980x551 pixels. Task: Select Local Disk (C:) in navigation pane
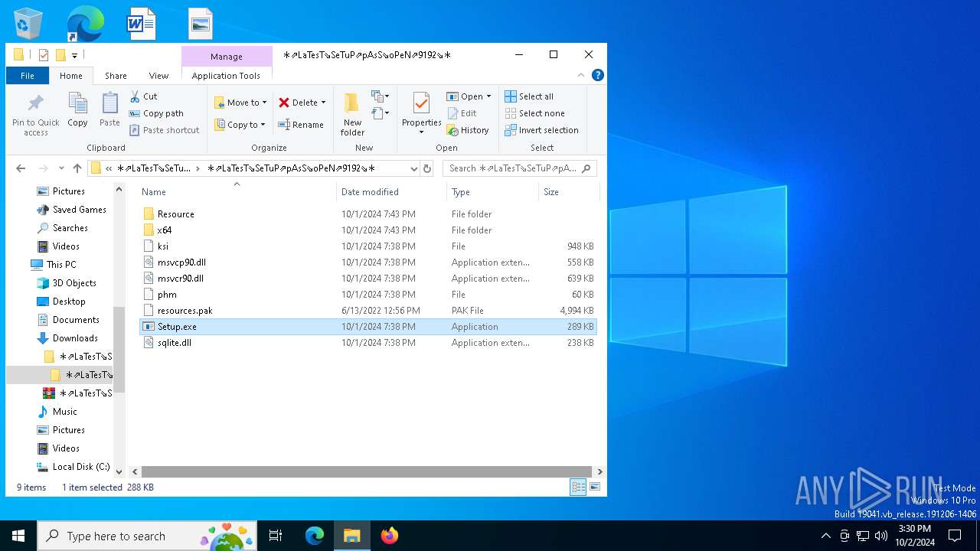tap(81, 467)
